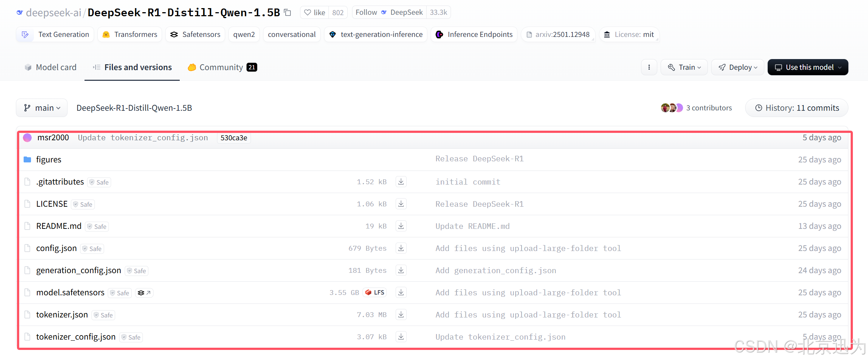868x361 pixels.
Task: Download the model.safetensors file
Action: [401, 292]
